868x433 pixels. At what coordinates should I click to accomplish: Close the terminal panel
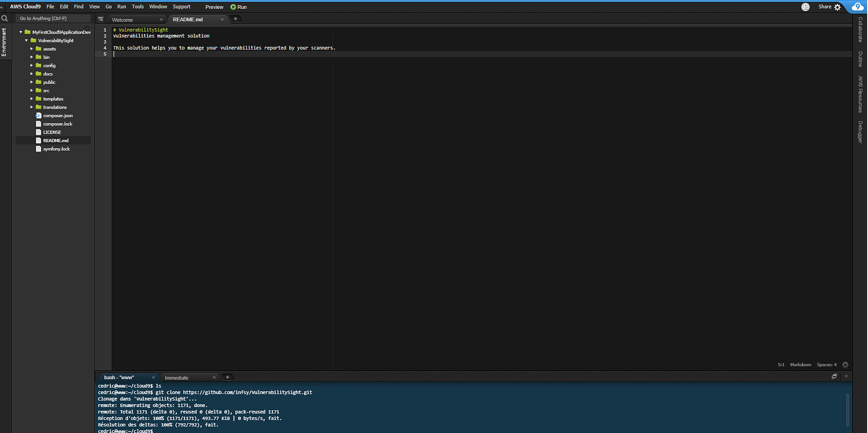pyautogui.click(x=846, y=377)
